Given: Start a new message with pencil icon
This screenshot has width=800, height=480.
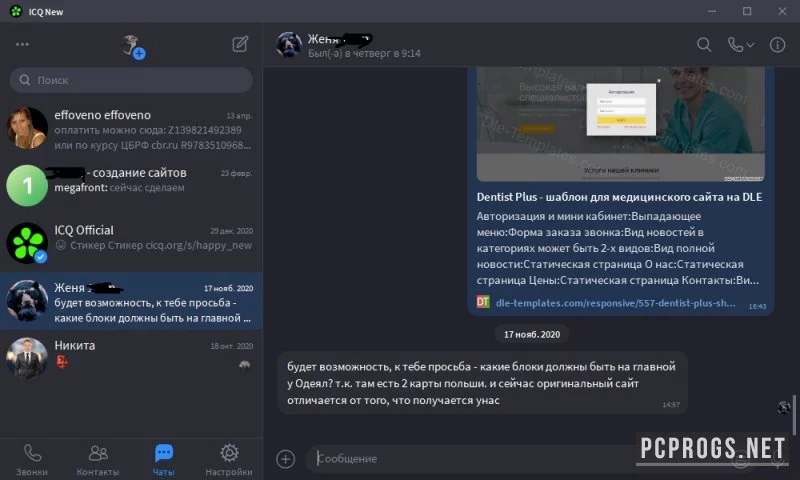Looking at the screenshot, I should (240, 44).
